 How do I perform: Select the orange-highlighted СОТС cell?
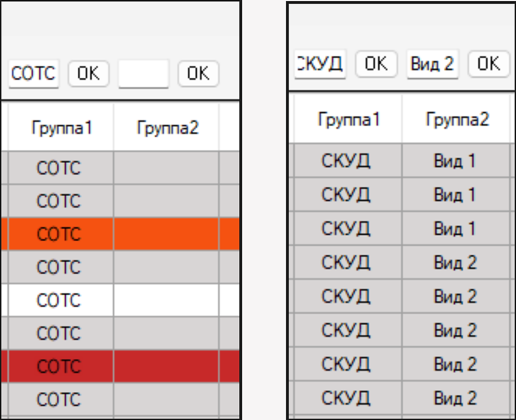(59, 234)
